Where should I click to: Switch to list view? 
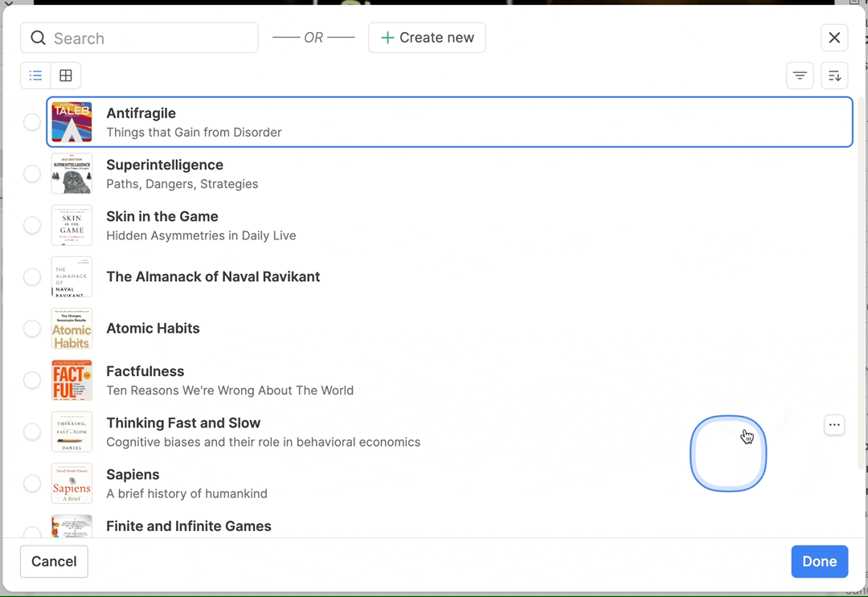(x=35, y=76)
